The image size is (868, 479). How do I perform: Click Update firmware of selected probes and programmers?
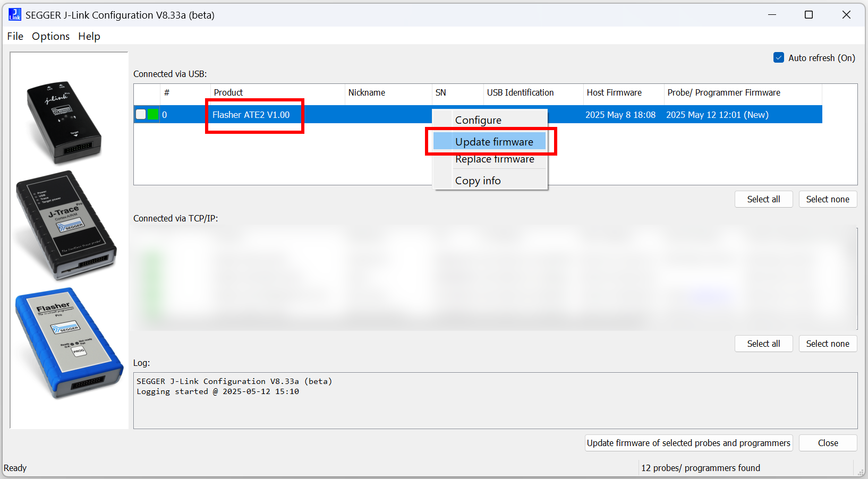pyautogui.click(x=688, y=443)
